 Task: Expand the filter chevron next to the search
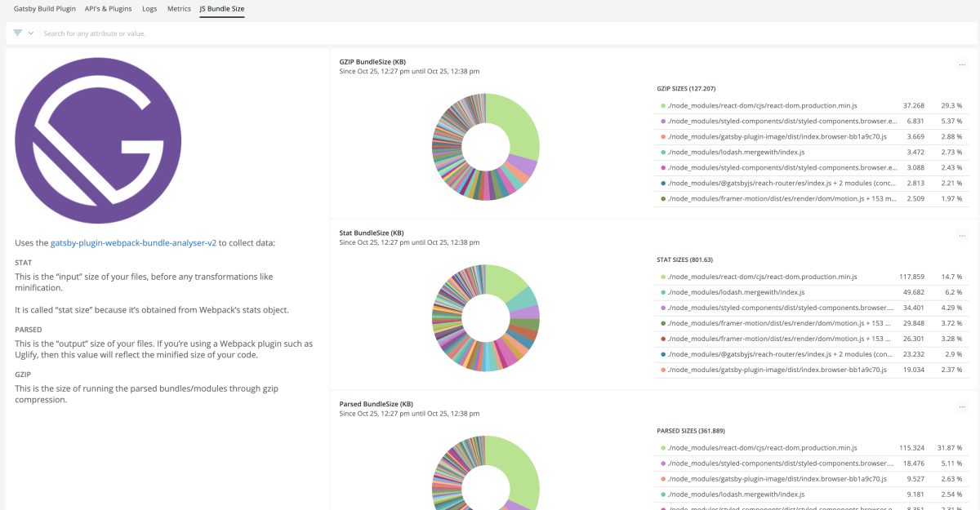pyautogui.click(x=31, y=33)
